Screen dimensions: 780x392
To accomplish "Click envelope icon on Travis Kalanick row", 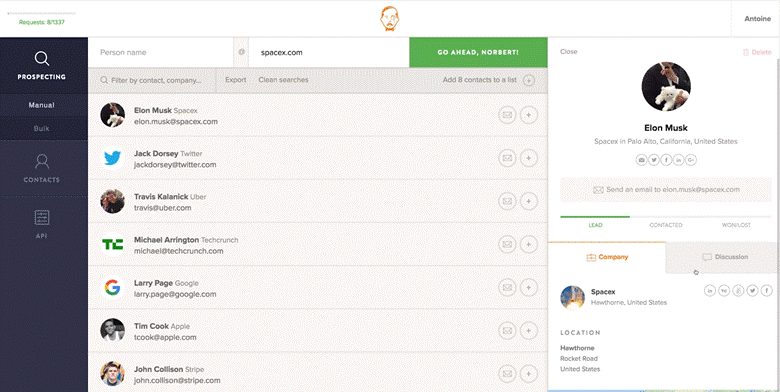I will [x=507, y=201].
